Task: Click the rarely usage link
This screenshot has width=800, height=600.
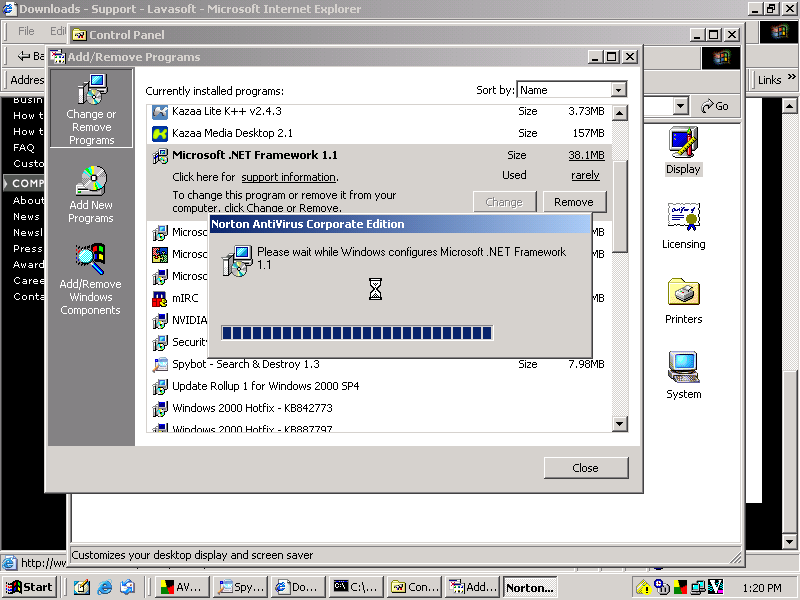Action: (x=585, y=176)
